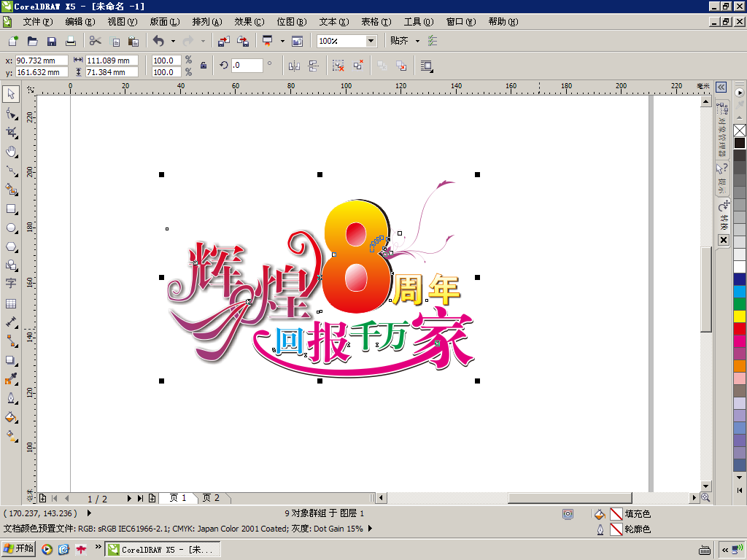The width and height of the screenshot is (747, 560).
Task: Cut selection with scissors icon
Action: pos(96,41)
